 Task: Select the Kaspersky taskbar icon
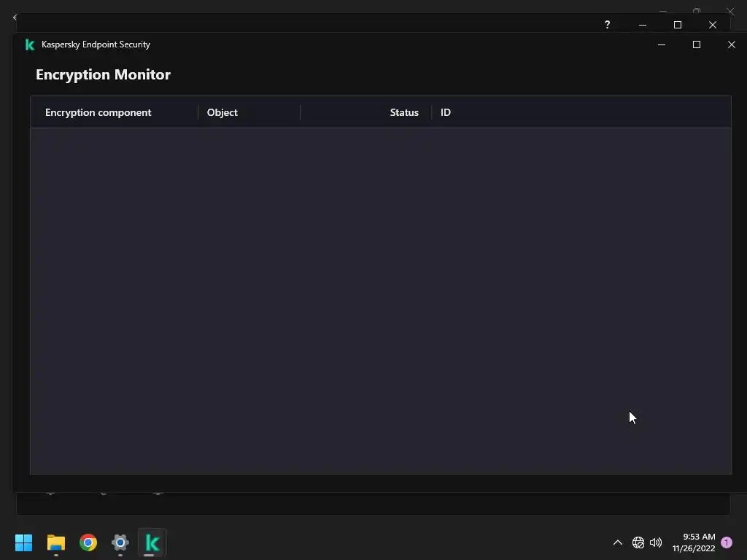point(152,542)
